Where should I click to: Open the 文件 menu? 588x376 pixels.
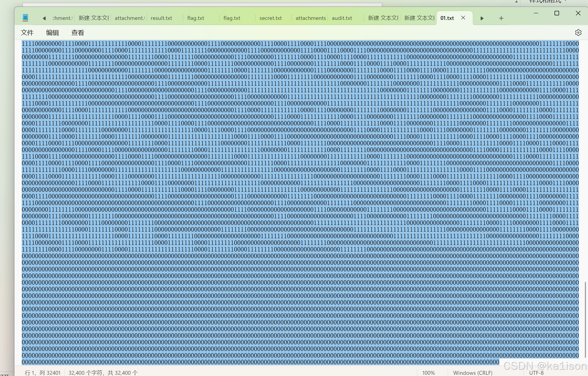tap(27, 33)
